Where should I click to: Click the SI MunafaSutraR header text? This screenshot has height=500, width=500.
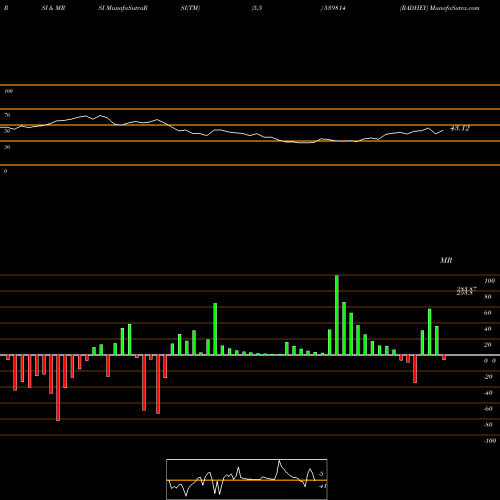point(123,8)
